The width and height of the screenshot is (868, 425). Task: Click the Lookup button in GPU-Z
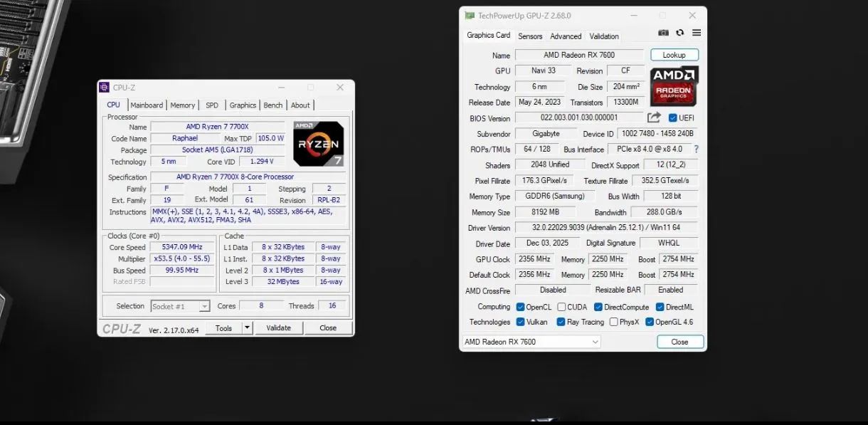point(673,54)
